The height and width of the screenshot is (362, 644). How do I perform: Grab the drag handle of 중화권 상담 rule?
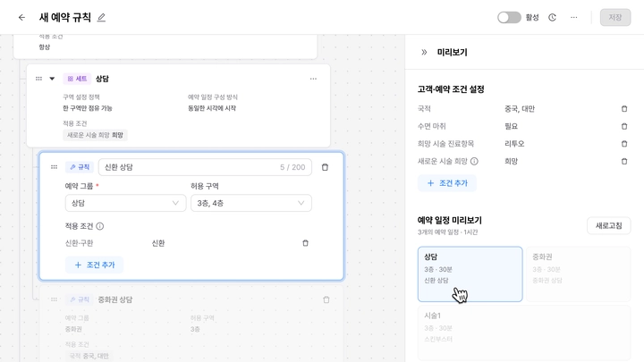(x=54, y=299)
